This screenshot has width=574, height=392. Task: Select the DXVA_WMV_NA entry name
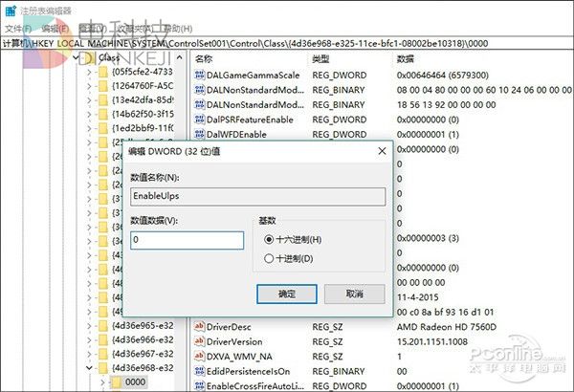239,356
